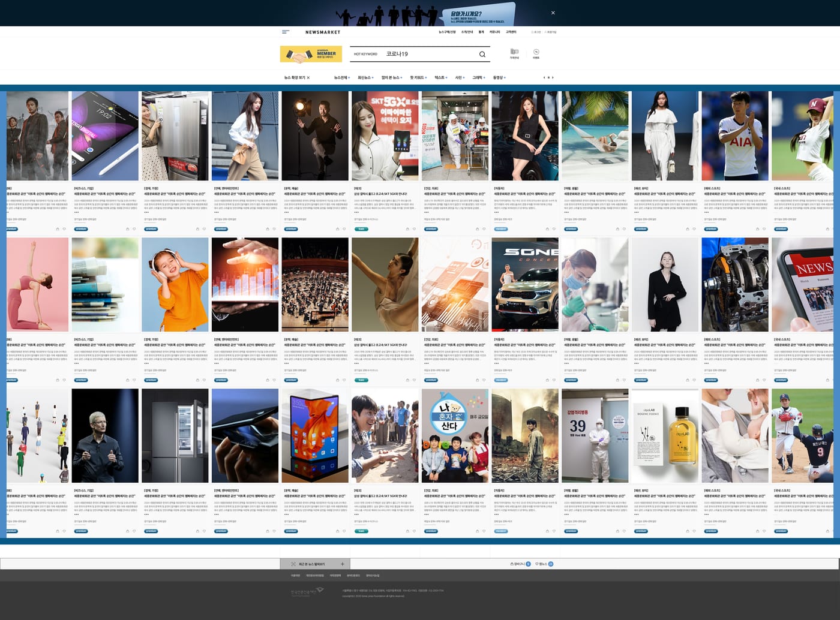The image size is (840, 620).
Task: Click the magnifier icon in HOT KEYWORD search
Action: click(482, 54)
